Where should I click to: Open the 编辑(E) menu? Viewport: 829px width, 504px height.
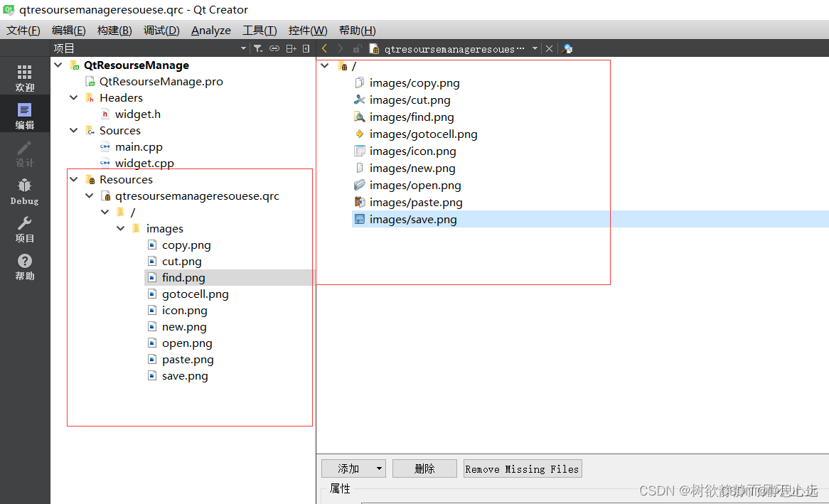(x=69, y=30)
